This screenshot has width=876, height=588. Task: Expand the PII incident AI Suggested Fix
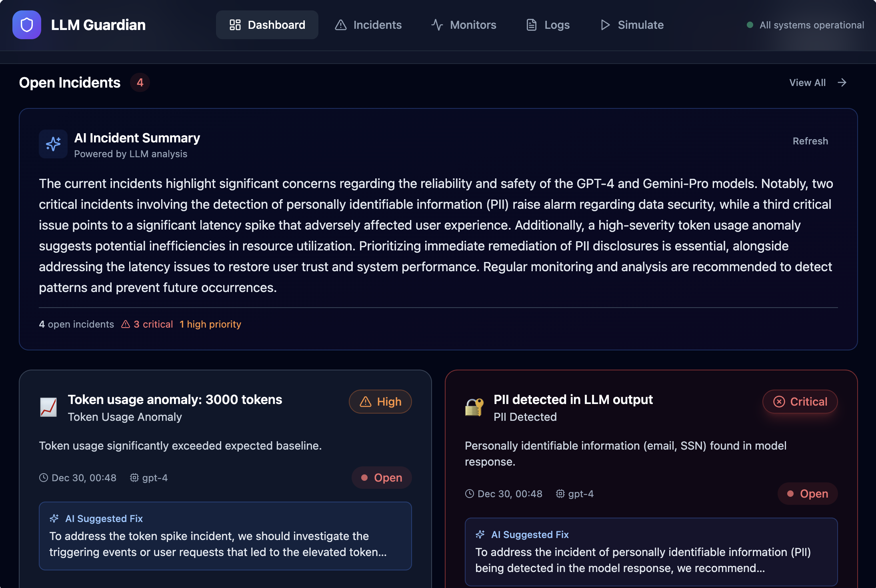pyautogui.click(x=651, y=552)
